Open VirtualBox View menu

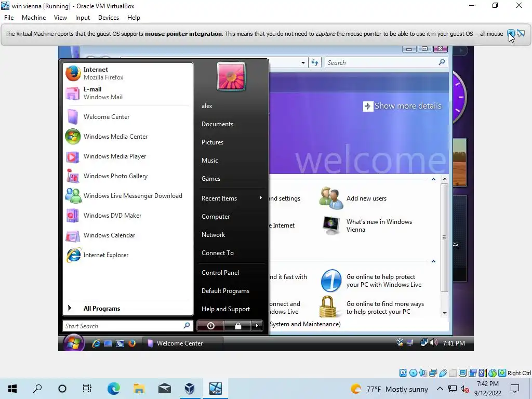tap(60, 18)
